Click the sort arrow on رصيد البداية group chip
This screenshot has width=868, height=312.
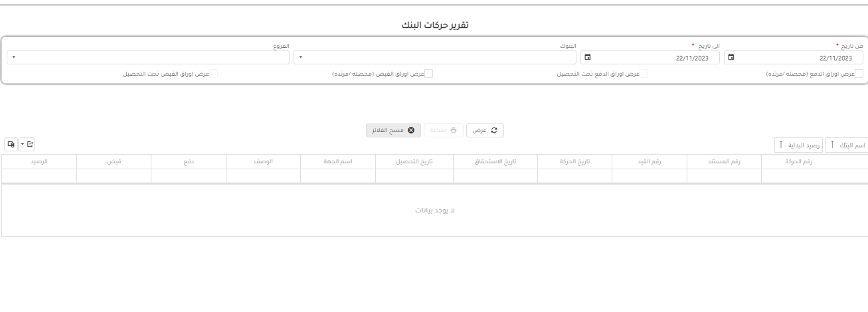tap(781, 145)
